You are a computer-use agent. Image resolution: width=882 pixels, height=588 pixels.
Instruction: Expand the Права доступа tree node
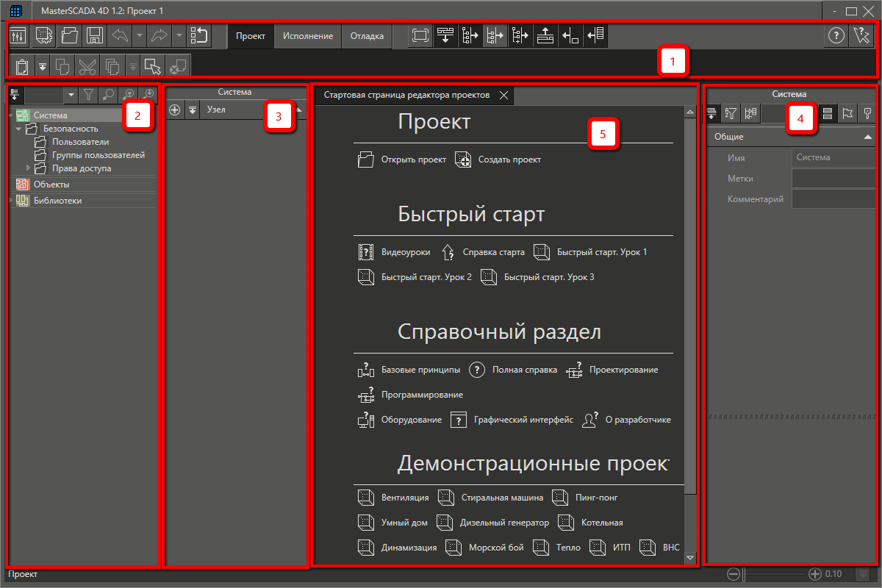coord(28,168)
